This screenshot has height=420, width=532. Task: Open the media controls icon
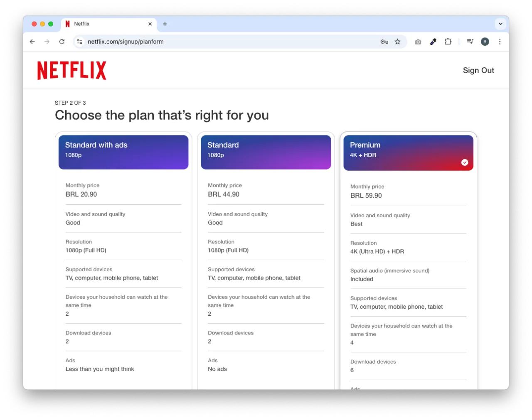(x=470, y=42)
